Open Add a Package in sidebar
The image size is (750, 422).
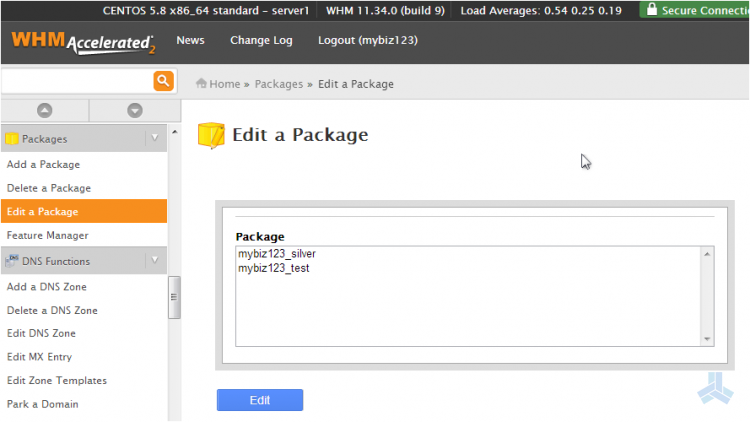point(43,164)
